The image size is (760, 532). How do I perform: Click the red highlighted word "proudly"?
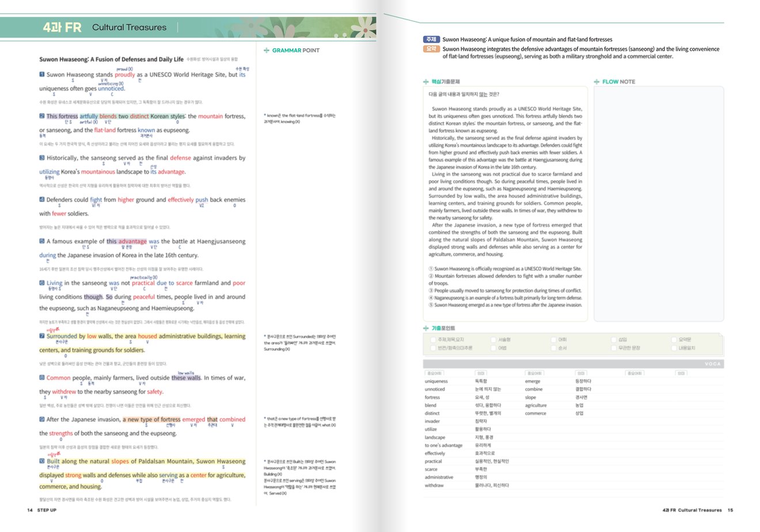point(125,75)
